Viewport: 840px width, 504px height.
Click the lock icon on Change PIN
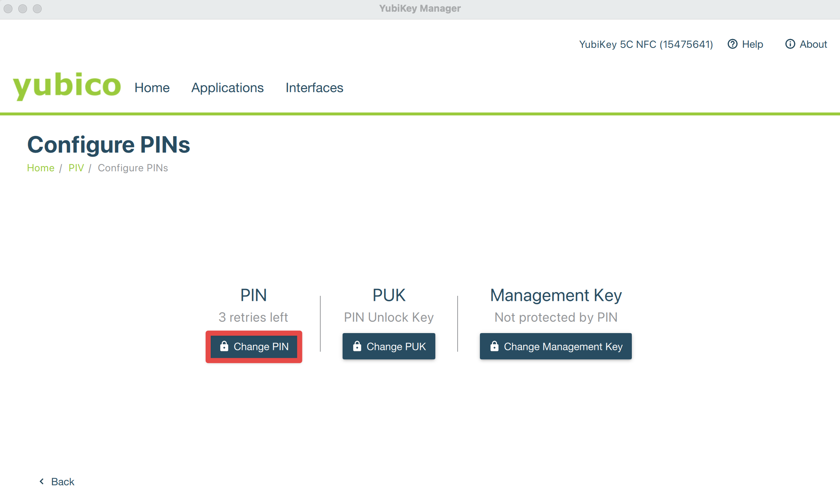point(224,346)
